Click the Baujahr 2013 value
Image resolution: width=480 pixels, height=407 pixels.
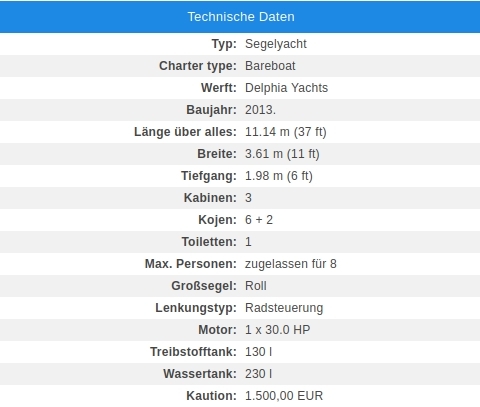[x=260, y=110]
